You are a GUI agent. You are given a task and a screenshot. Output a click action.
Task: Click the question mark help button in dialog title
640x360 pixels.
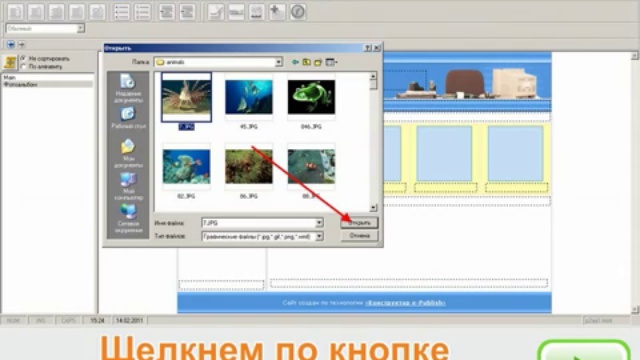[367, 48]
